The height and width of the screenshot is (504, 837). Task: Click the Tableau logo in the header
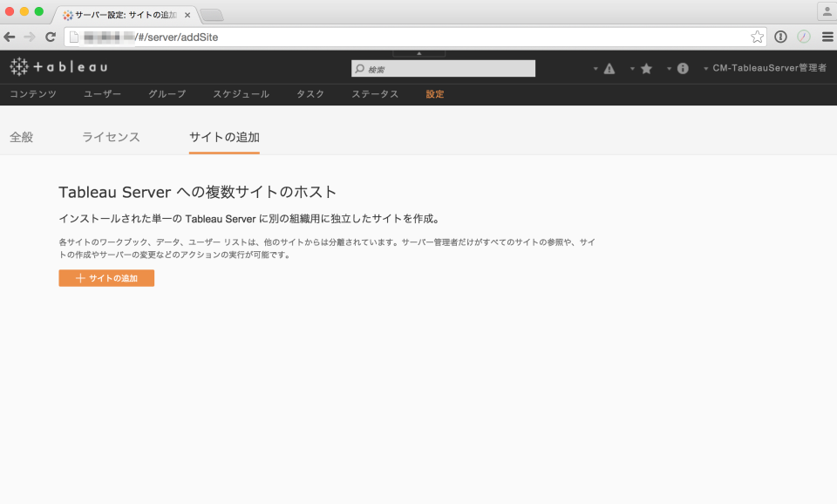[x=57, y=65]
